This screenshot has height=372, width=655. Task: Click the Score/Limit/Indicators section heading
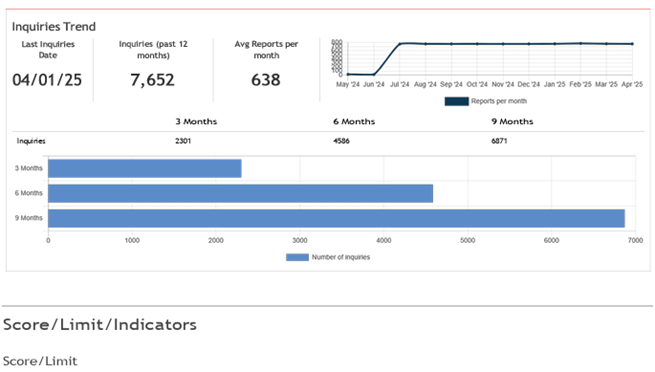(x=100, y=324)
